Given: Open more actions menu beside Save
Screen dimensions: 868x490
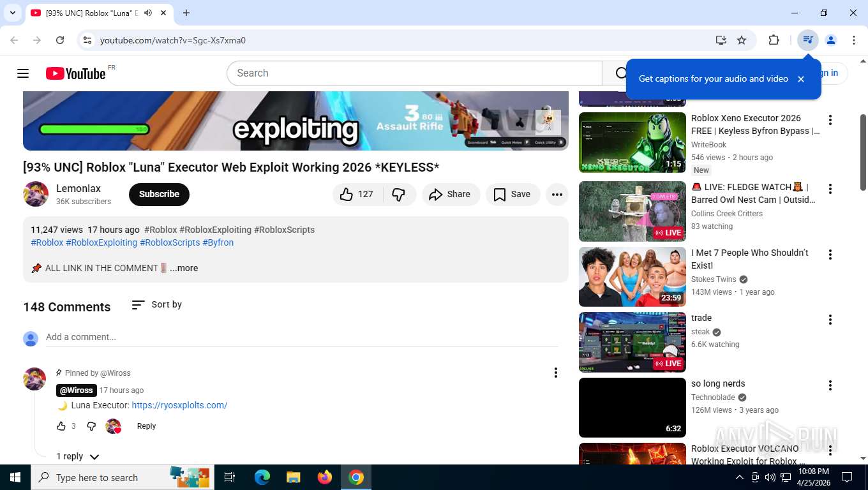Looking at the screenshot, I should coord(557,194).
